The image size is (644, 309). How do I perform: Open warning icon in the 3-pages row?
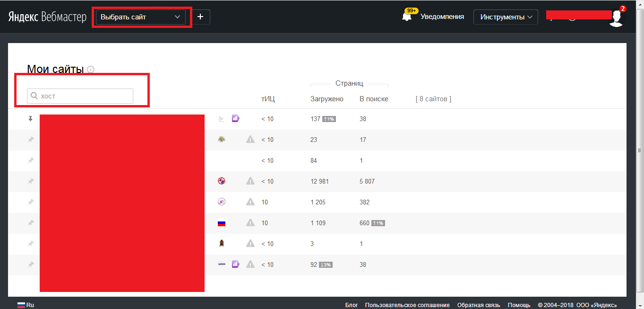pyautogui.click(x=250, y=243)
